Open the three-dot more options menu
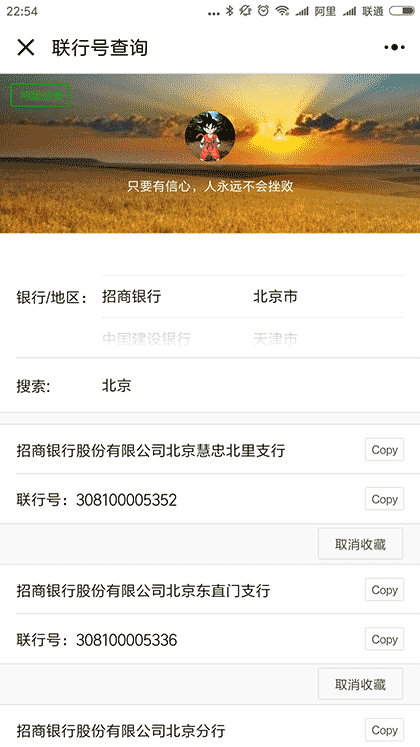 click(394, 47)
